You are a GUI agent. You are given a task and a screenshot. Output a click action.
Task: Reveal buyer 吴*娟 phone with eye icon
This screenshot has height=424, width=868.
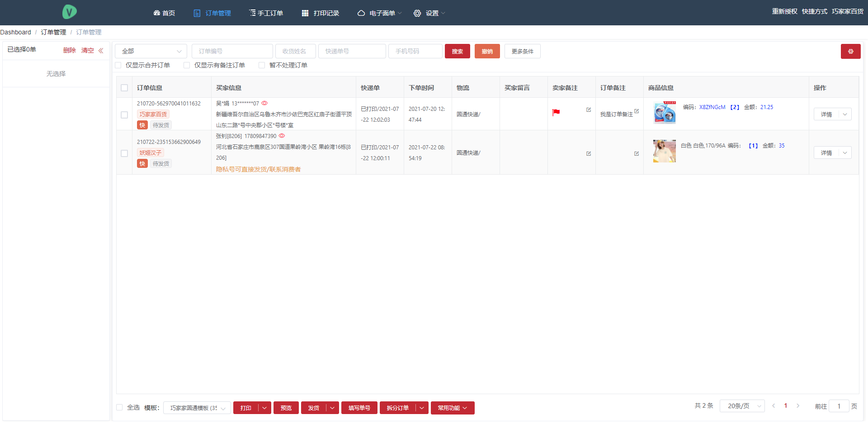[264, 103]
